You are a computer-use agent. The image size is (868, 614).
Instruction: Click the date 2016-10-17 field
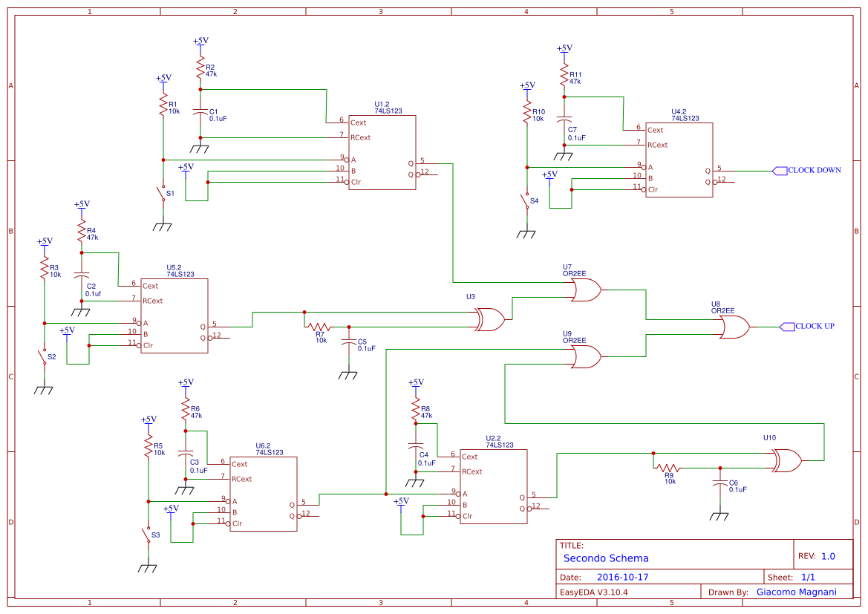point(624,576)
